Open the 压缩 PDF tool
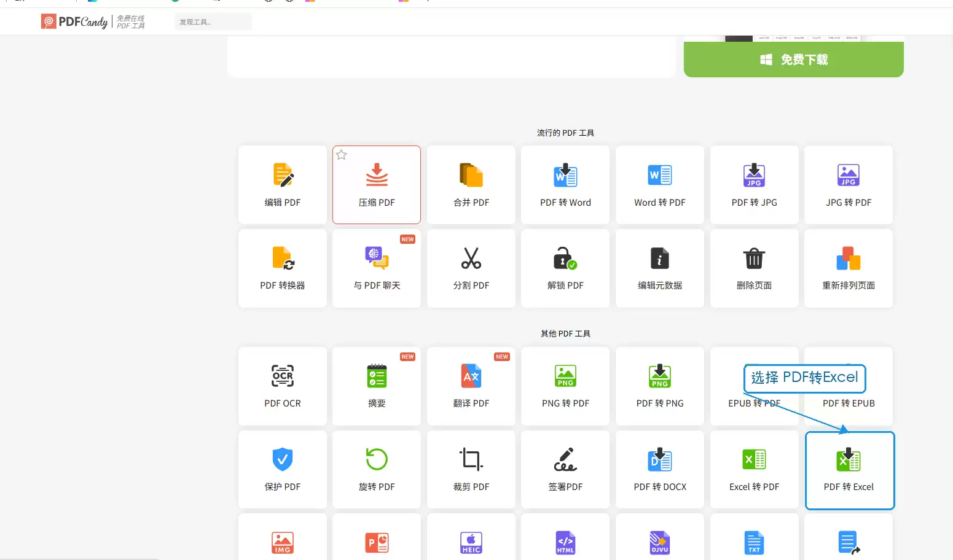953x560 pixels. tap(377, 185)
